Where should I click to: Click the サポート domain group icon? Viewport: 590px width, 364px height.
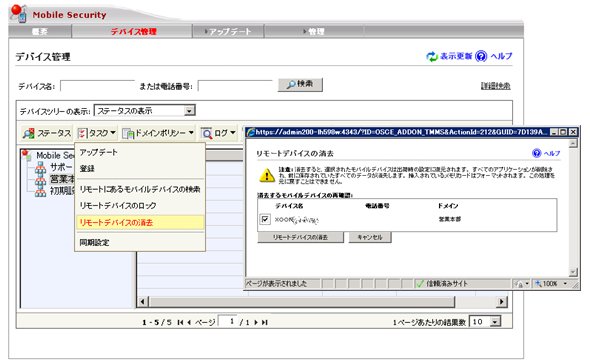pos(40,168)
